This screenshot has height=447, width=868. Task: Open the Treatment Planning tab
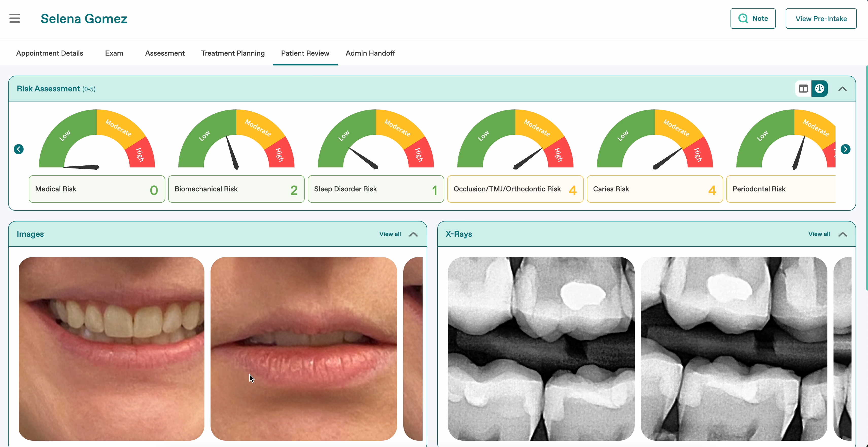(x=233, y=53)
